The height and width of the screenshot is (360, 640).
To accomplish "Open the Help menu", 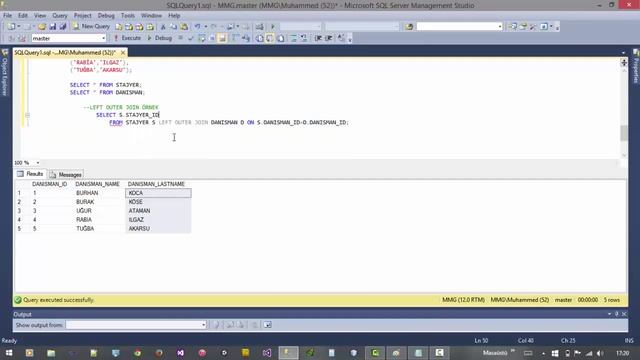I will tap(174, 16).
